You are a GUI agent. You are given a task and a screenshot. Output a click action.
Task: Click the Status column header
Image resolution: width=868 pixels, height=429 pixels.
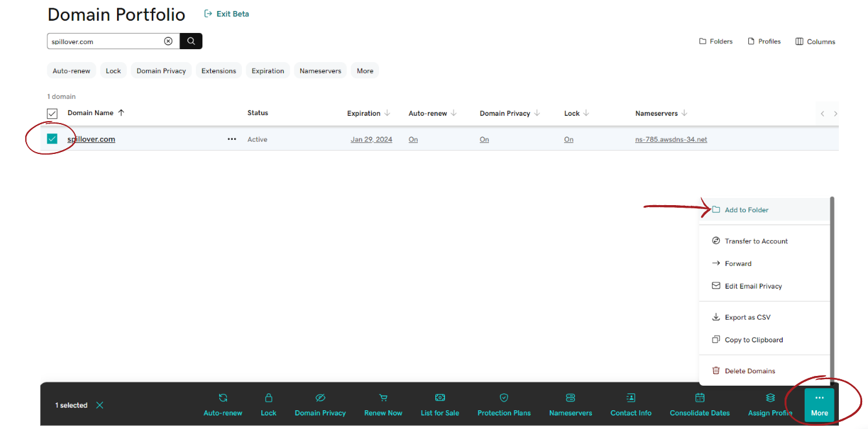point(257,113)
